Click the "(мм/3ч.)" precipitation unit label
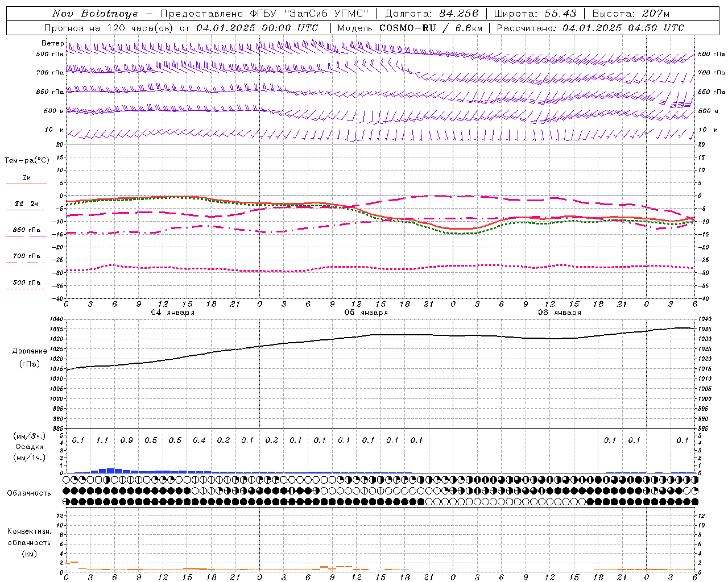 point(30,436)
